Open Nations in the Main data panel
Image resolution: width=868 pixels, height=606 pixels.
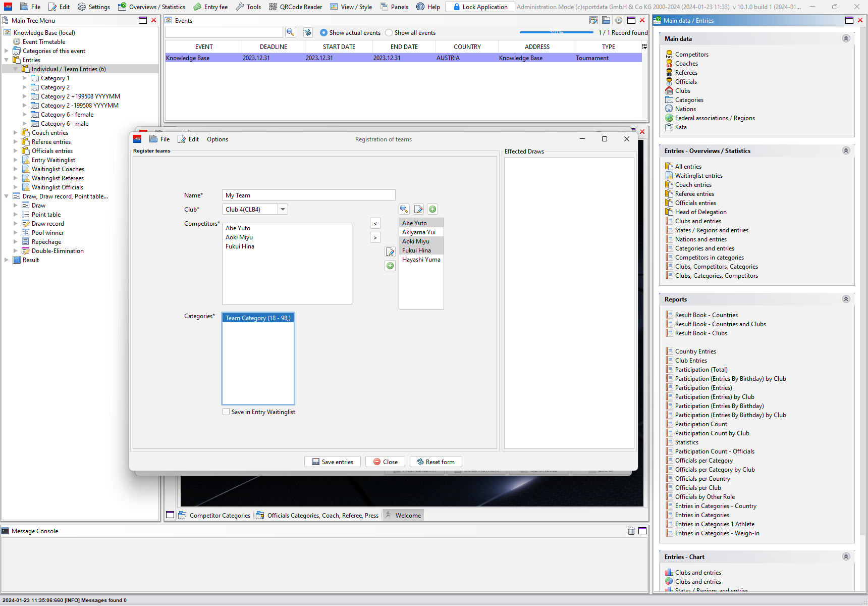[685, 109]
